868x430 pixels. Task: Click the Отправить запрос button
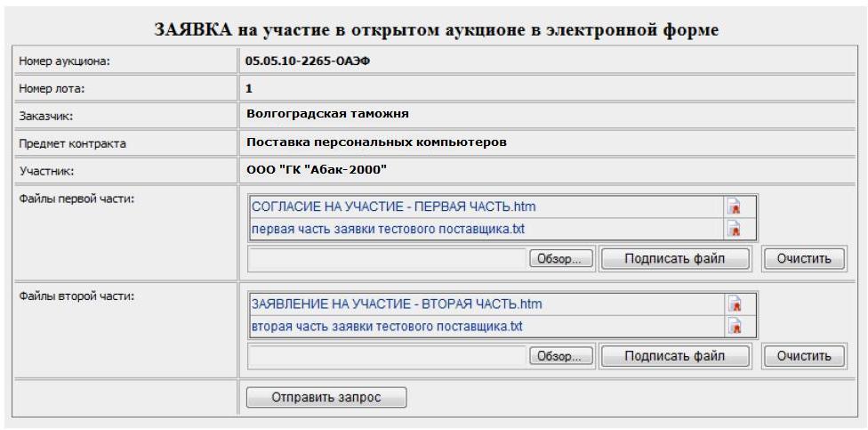pos(326,397)
